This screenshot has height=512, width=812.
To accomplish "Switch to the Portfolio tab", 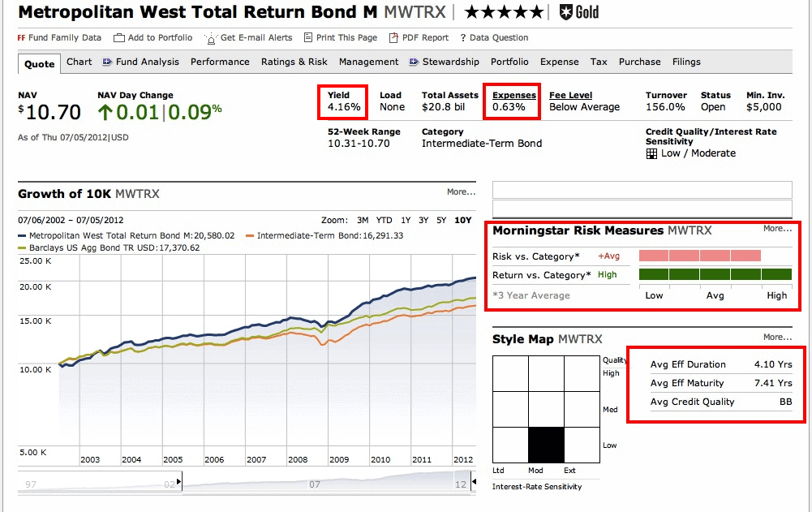I will 509,62.
